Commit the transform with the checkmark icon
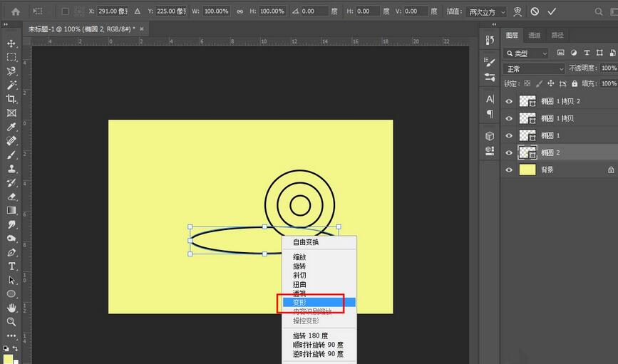Screen dimensions: 618x364 pyautogui.click(x=551, y=11)
